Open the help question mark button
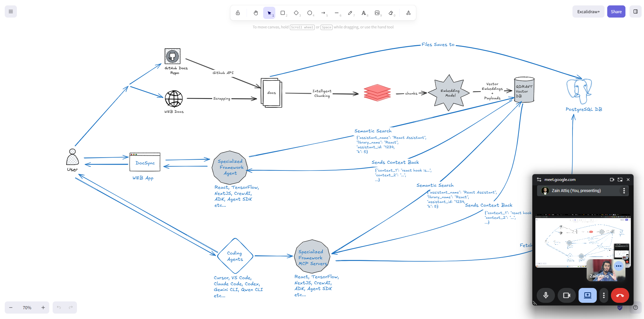644x319 pixels. click(x=636, y=308)
